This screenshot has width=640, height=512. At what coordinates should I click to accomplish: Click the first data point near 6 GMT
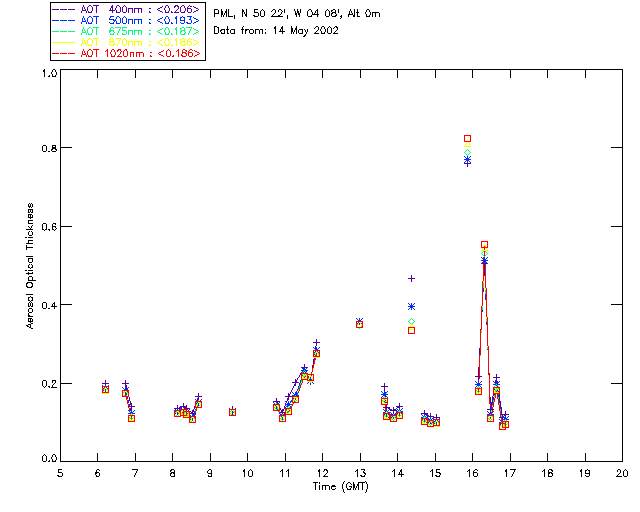pyautogui.click(x=105, y=389)
